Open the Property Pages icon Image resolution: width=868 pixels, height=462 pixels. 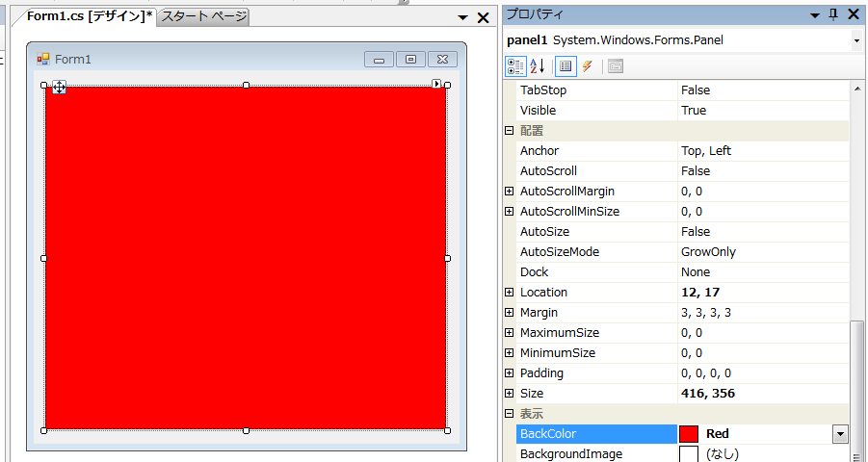coord(615,66)
